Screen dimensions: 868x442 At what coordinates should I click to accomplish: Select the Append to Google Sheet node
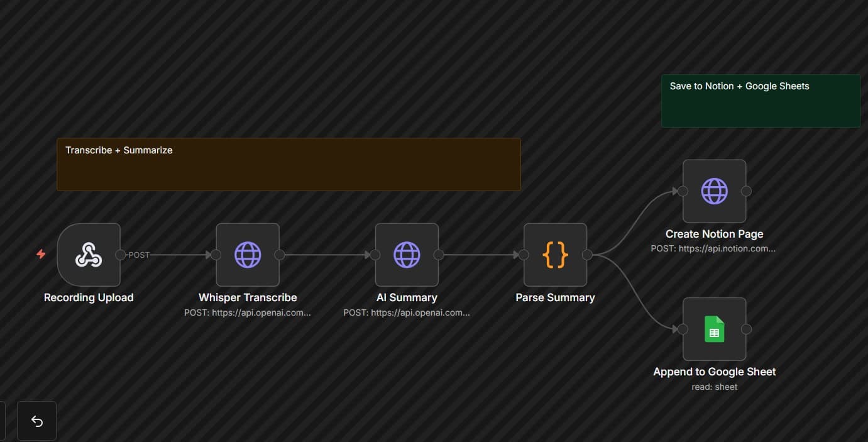click(714, 329)
